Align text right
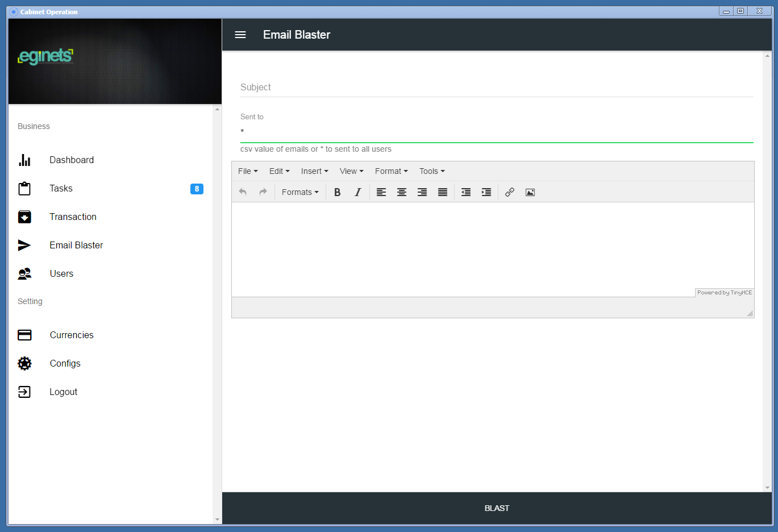Screen dimensions: 778x532 [x=422, y=192]
